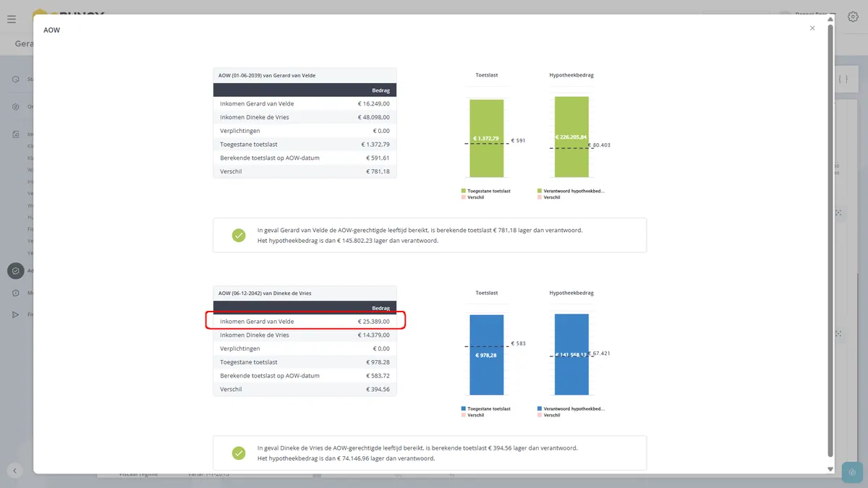Toggle the green 'Toegestane toetslast' legend entry

coord(486,191)
